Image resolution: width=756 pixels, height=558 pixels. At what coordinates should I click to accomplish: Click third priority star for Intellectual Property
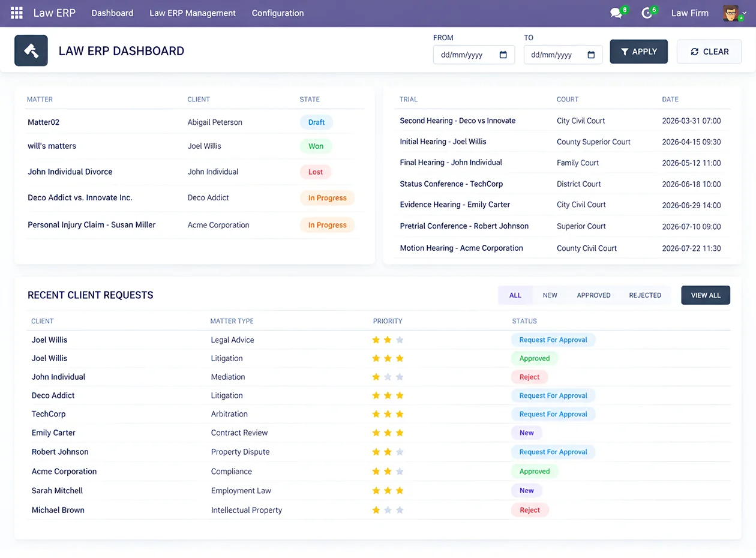400,510
